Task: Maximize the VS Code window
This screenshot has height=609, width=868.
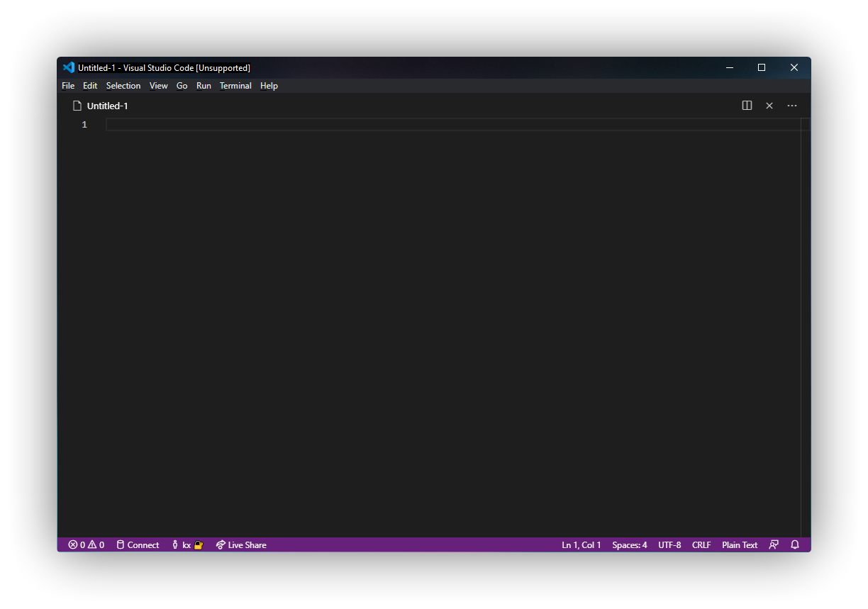Action: (x=762, y=67)
